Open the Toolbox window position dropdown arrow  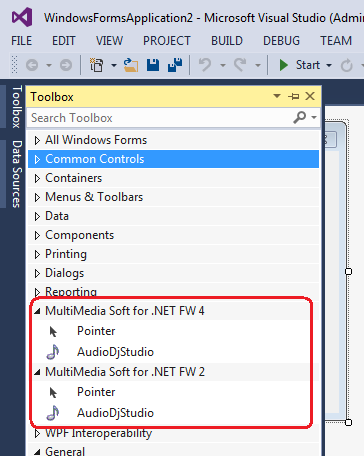(277, 96)
